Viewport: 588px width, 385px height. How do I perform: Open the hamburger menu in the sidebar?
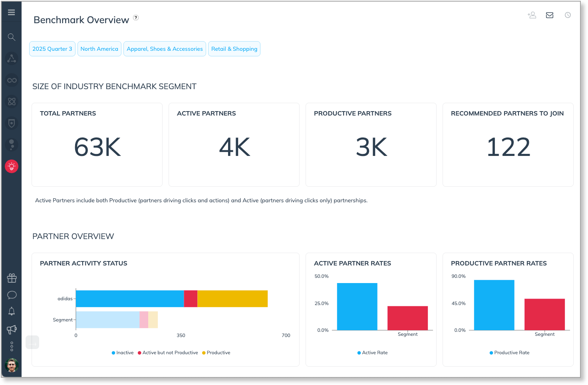(12, 12)
